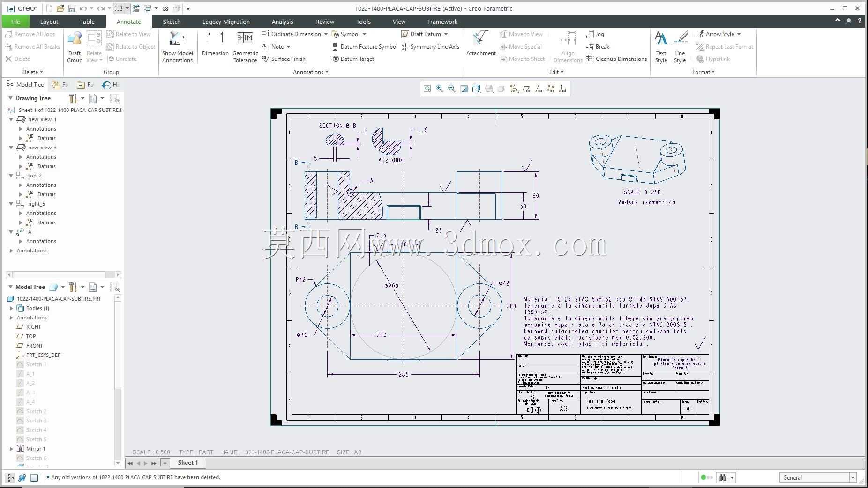This screenshot has height=488, width=868.
Task: Expand the Bodies (1) node
Action: click(x=11, y=308)
